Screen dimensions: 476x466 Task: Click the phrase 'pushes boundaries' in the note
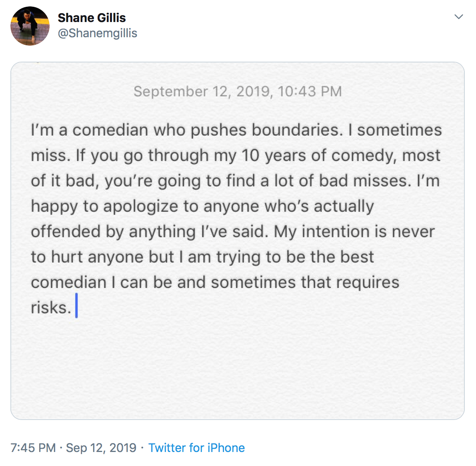coord(266,130)
